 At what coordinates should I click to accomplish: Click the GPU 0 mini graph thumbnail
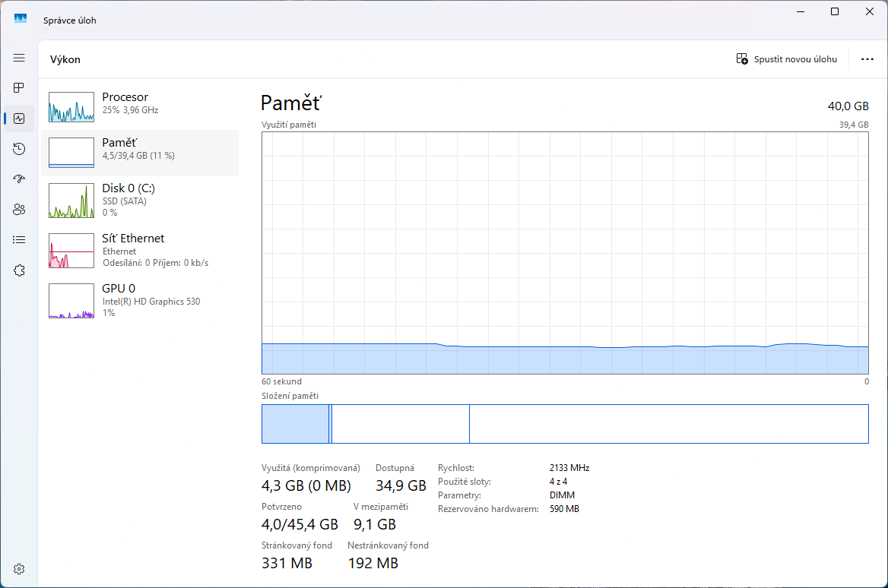tap(71, 301)
